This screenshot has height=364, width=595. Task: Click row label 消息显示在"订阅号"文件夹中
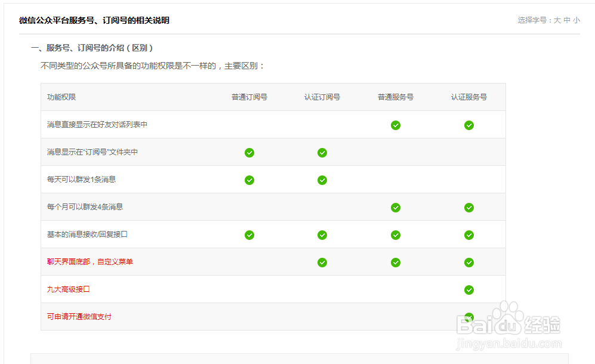(93, 152)
